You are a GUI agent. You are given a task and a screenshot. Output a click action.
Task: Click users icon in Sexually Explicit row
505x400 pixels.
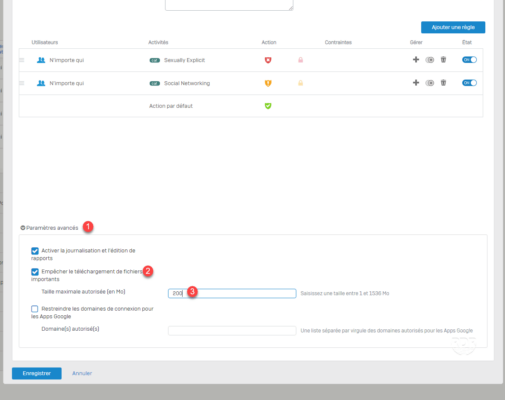pyautogui.click(x=41, y=60)
